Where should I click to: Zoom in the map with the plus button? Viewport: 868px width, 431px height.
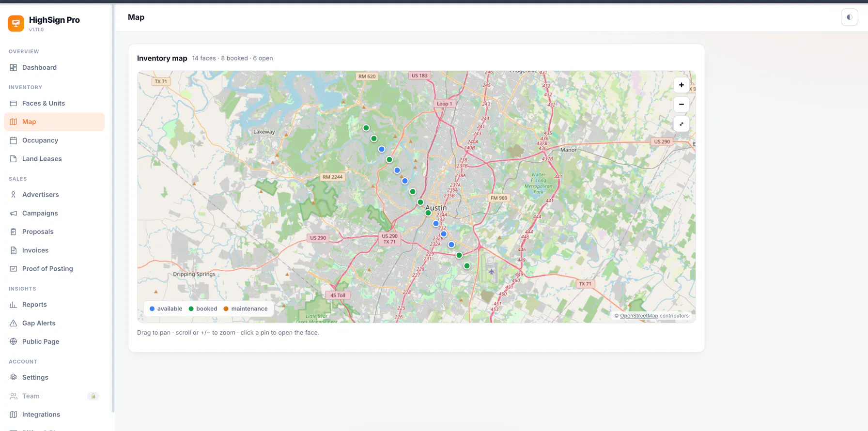tap(681, 85)
